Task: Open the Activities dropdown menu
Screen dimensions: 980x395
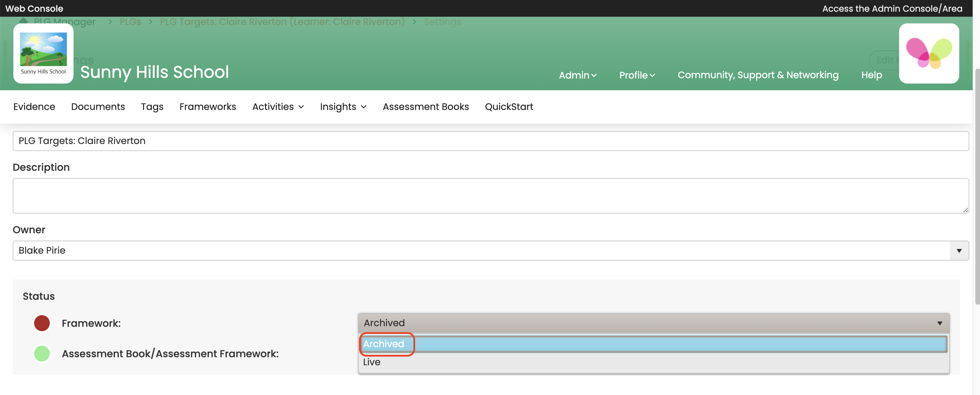Action: pyautogui.click(x=278, y=107)
